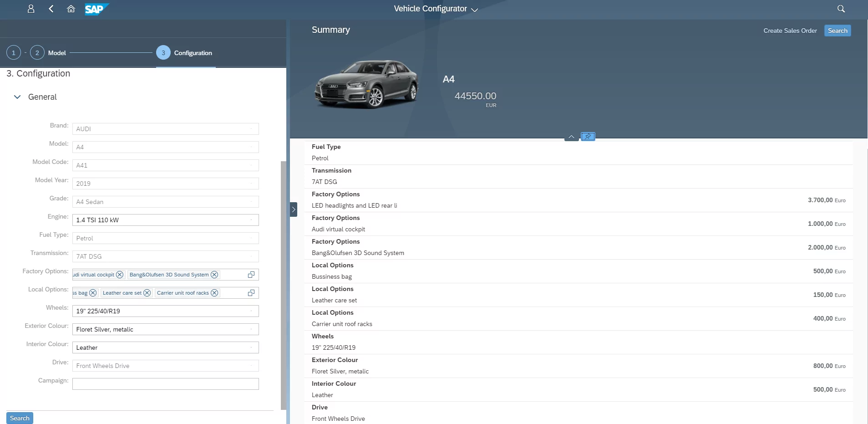Click into the Campaign input field

[166, 384]
